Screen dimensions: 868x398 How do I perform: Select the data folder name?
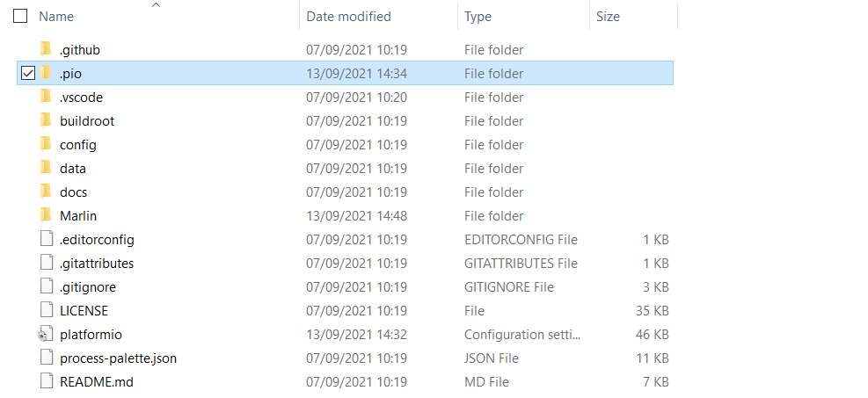click(73, 169)
